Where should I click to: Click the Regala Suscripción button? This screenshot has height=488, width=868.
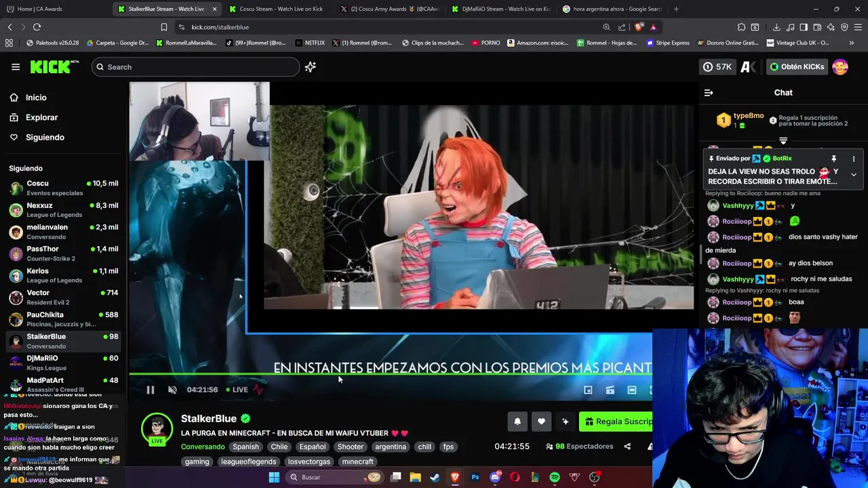click(616, 422)
